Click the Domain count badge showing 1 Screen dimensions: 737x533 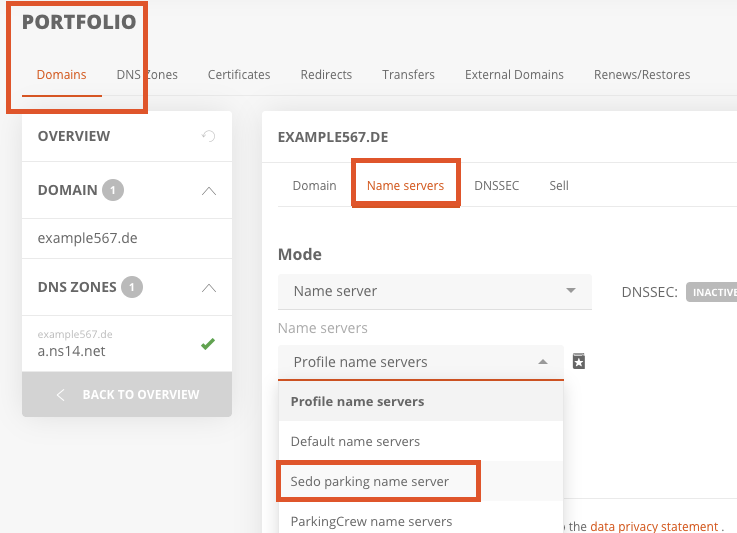pyautogui.click(x=113, y=190)
